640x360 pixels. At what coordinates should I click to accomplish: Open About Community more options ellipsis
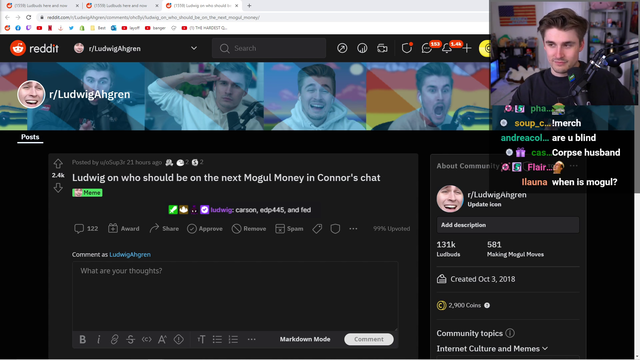(573, 166)
